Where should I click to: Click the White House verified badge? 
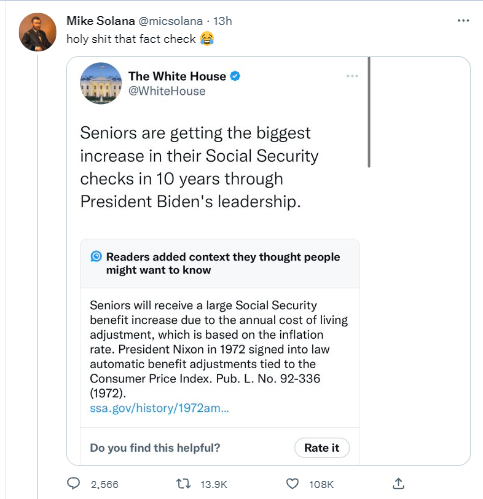pyautogui.click(x=235, y=76)
